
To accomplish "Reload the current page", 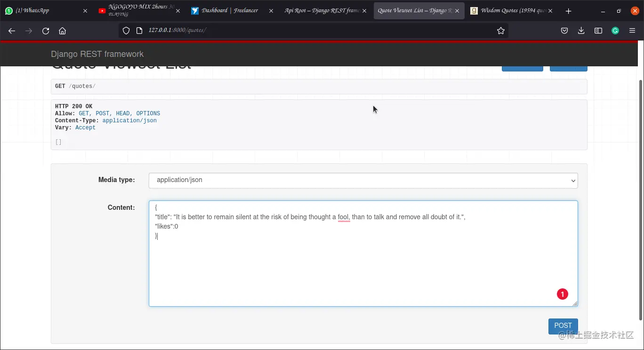I will point(46,30).
